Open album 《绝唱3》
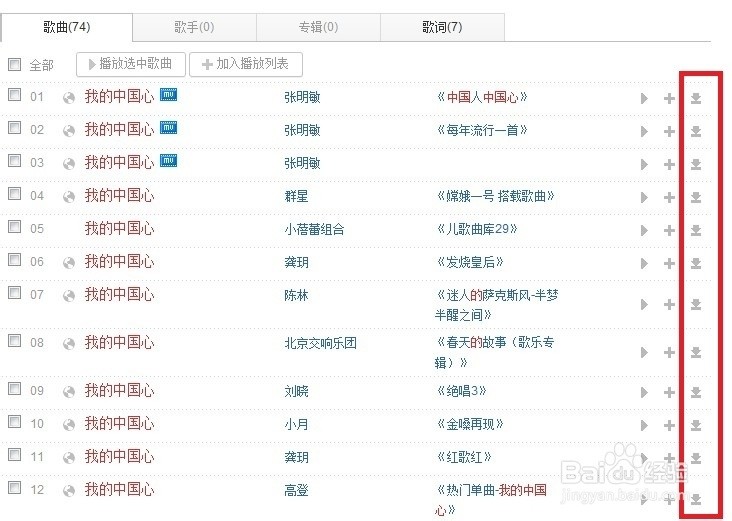The height and width of the screenshot is (521, 732). pos(461,391)
